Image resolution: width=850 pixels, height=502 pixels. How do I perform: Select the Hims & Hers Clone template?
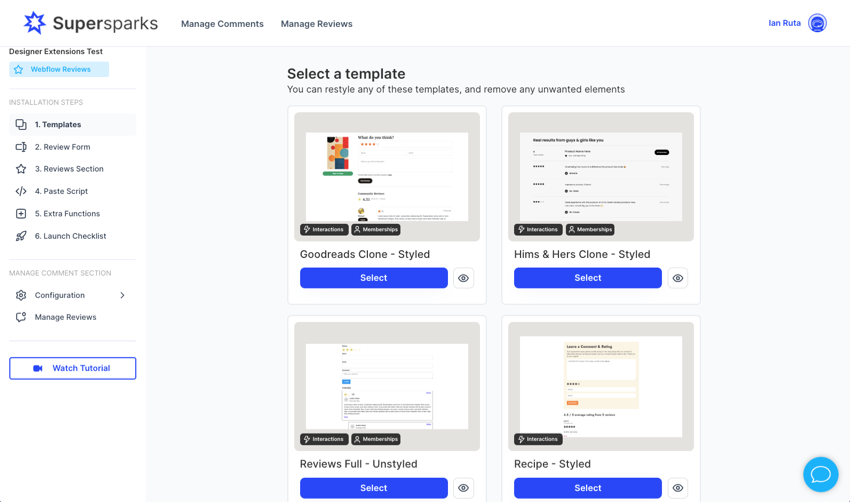coord(588,278)
